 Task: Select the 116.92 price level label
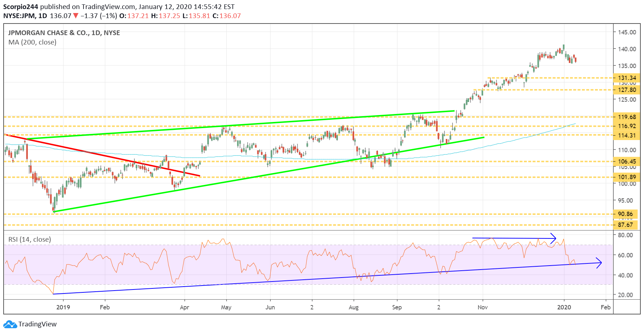tap(627, 126)
